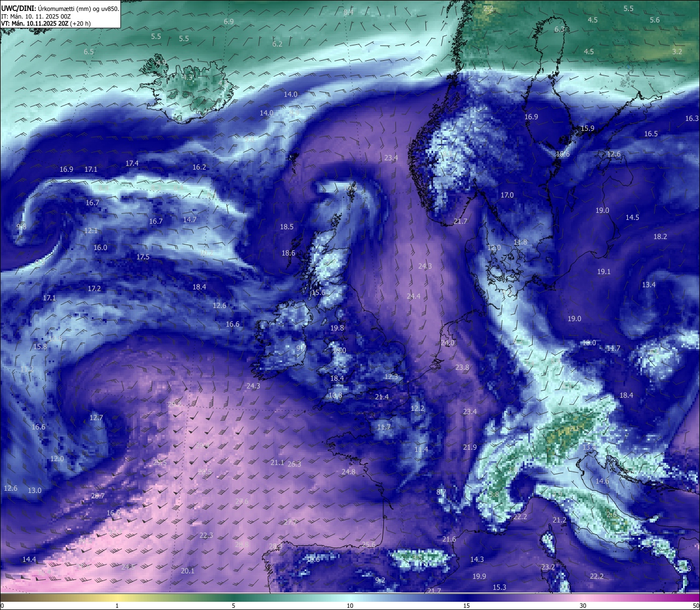This screenshot has height=610, width=700.
Task: Click the 16.5 value label
Action: tap(651, 133)
